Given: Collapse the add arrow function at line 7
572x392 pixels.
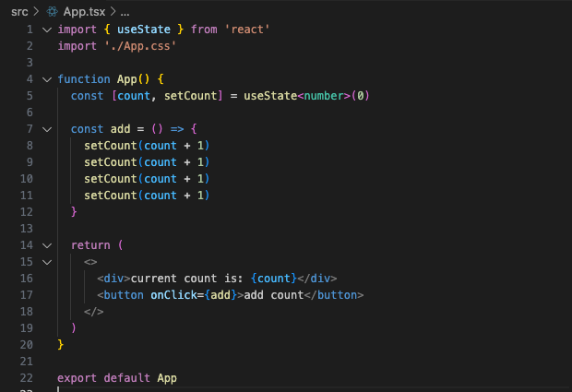Looking at the screenshot, I should pyautogui.click(x=46, y=129).
